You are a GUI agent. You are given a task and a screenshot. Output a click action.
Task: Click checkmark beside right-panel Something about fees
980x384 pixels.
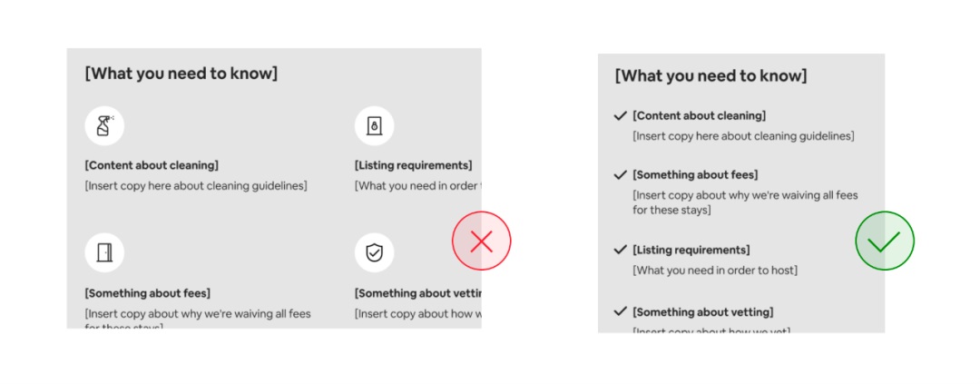[x=620, y=175]
